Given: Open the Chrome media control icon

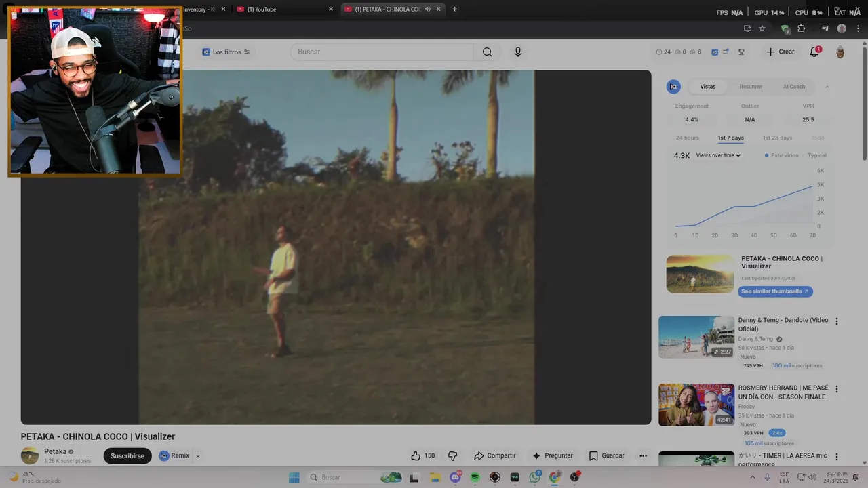Looking at the screenshot, I should click(x=825, y=28).
